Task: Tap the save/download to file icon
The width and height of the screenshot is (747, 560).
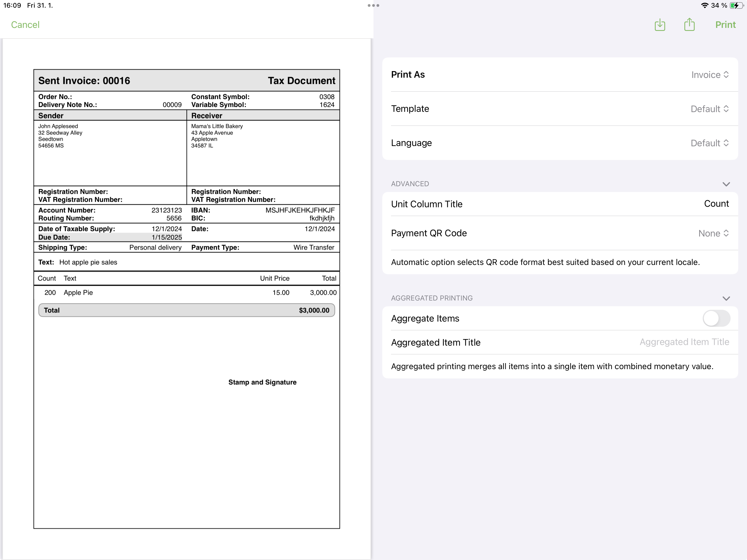Action: [x=660, y=25]
